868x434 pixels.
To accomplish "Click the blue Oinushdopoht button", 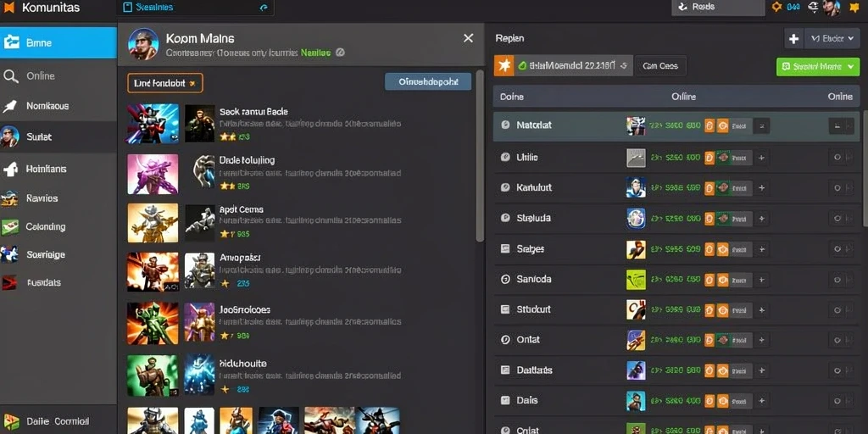I will tap(428, 81).
